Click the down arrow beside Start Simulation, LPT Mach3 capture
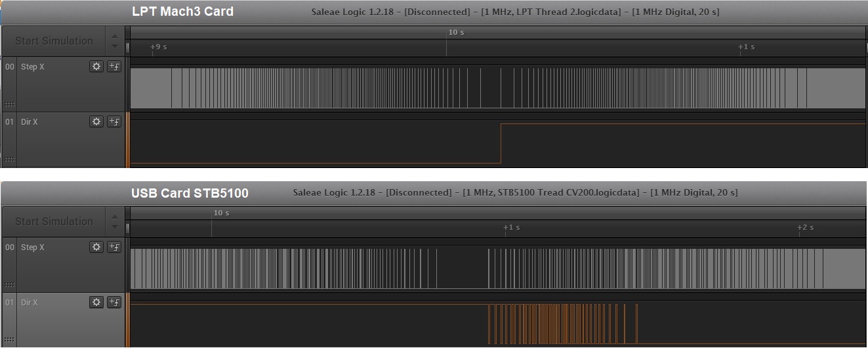The width and height of the screenshot is (868, 348). [x=115, y=46]
